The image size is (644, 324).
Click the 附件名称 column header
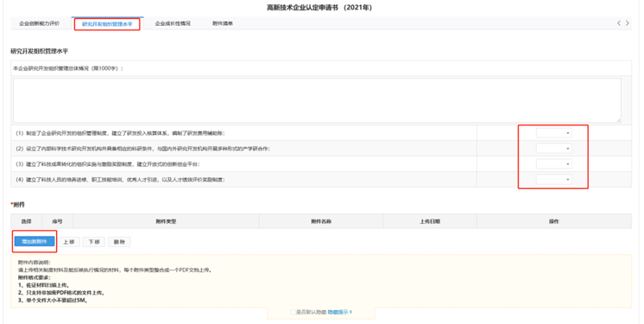pos(321,221)
